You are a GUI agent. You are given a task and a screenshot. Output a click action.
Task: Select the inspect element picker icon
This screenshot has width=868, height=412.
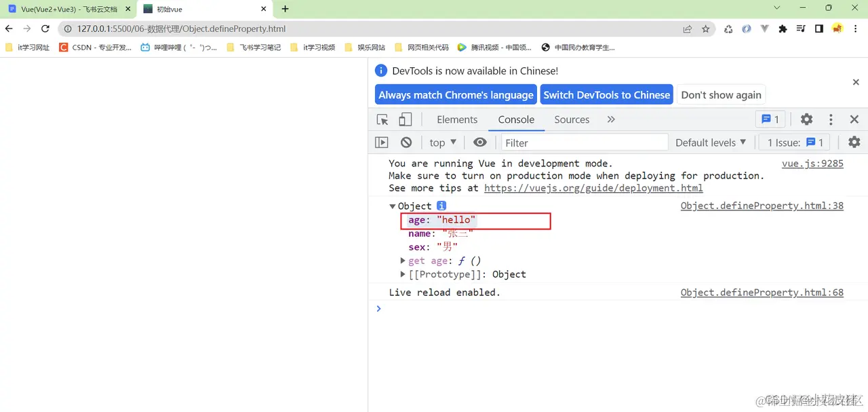click(382, 119)
